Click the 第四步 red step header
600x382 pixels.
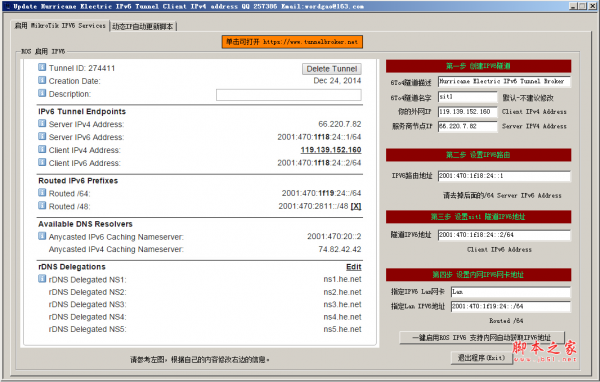click(478, 274)
